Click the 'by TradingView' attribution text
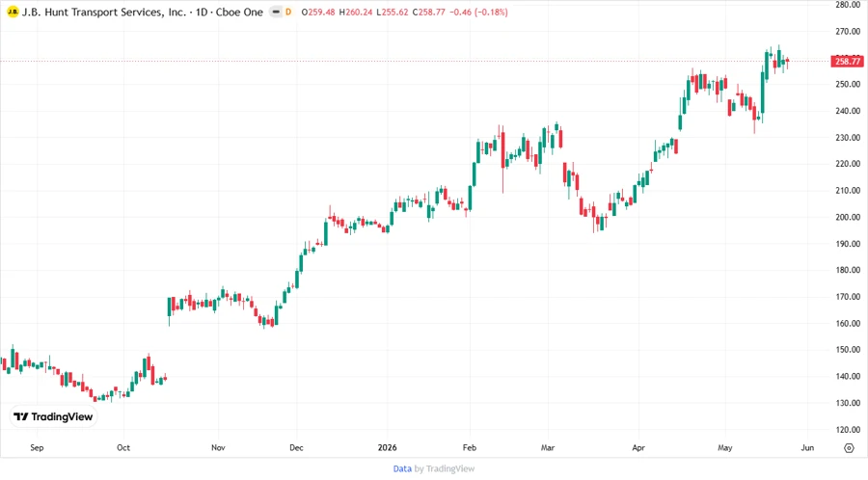 coord(445,469)
